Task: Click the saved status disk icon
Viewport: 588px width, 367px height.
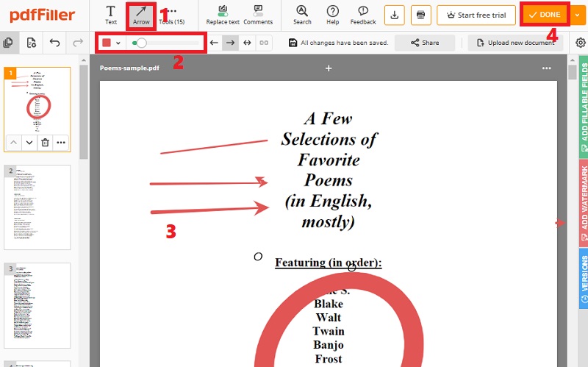Action: 293,43
